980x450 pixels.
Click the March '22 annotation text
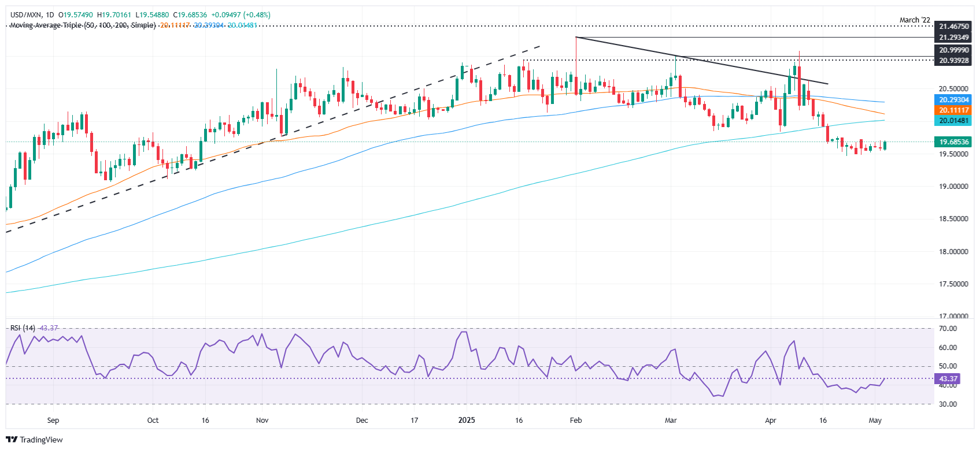coord(915,20)
